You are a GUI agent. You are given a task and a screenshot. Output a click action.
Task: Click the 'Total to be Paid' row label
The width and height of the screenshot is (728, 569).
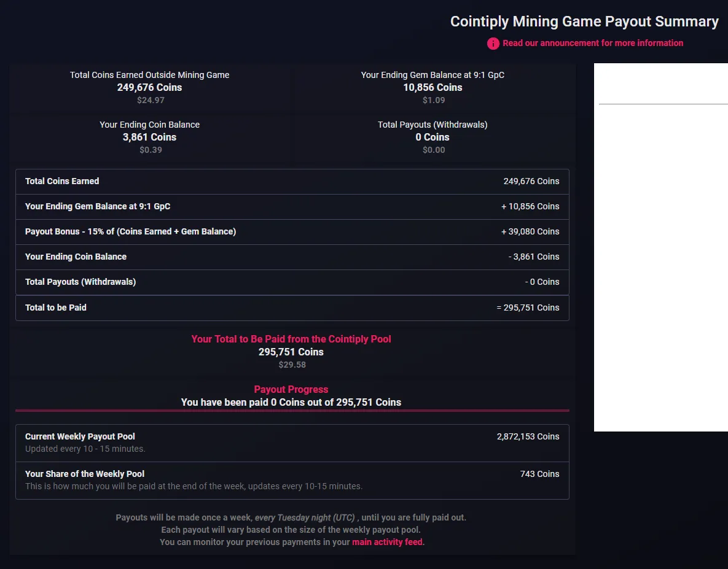point(56,308)
